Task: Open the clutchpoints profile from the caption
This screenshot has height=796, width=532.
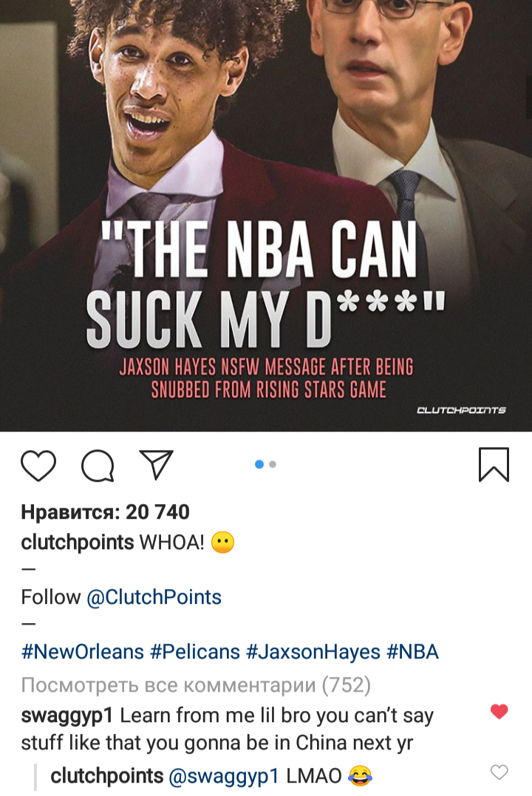Action: pos(77,542)
